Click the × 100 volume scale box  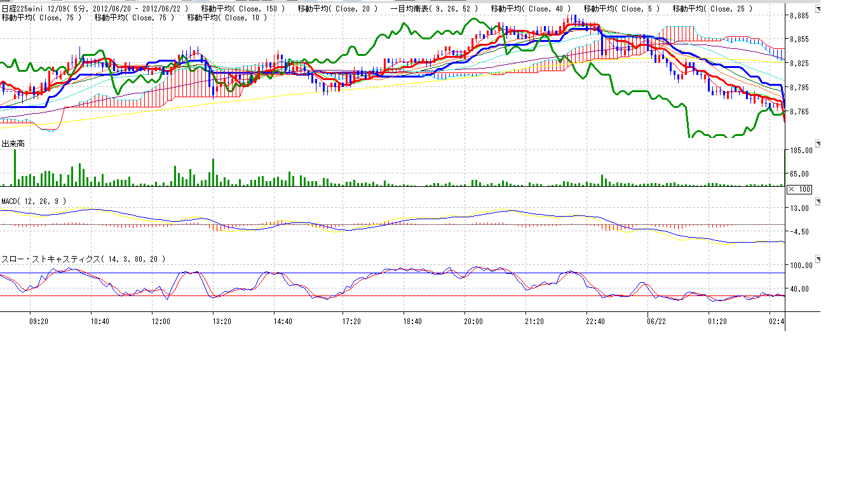click(799, 189)
